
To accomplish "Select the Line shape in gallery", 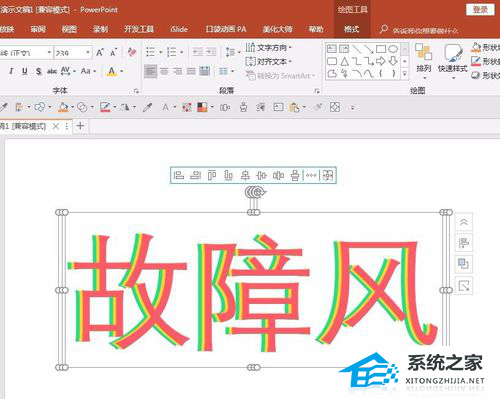I will (x=357, y=49).
